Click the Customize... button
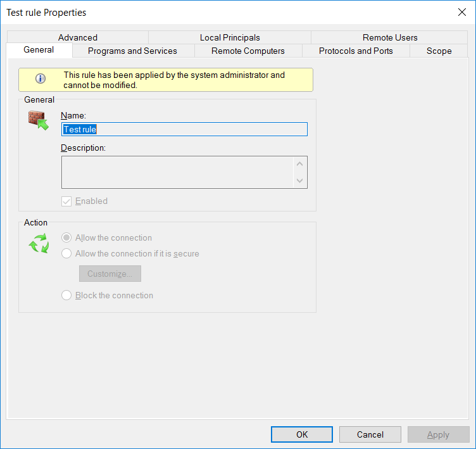Viewport: 476px width, 449px height. click(110, 274)
